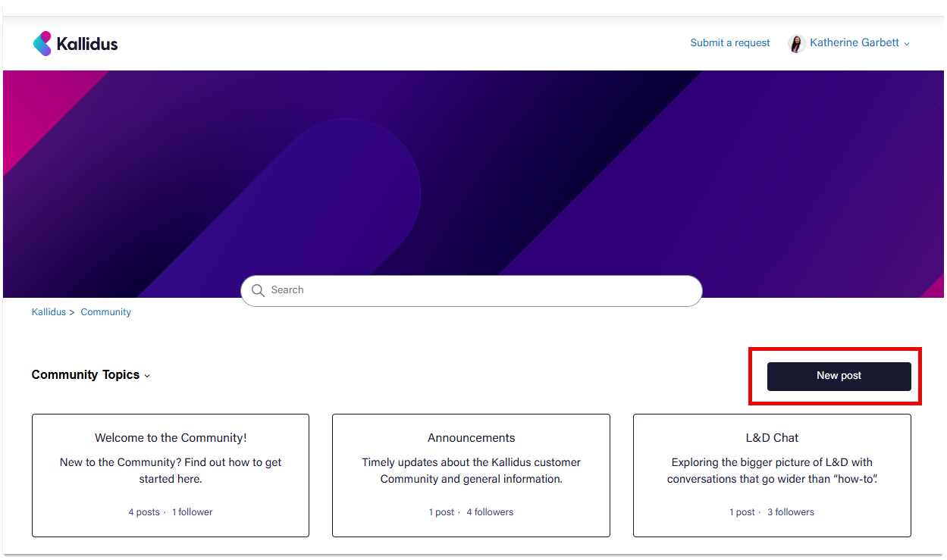This screenshot has height=560, width=947.
Task: Click the '1 post · 3 followers' L&D Chat stats
Action: (x=772, y=512)
